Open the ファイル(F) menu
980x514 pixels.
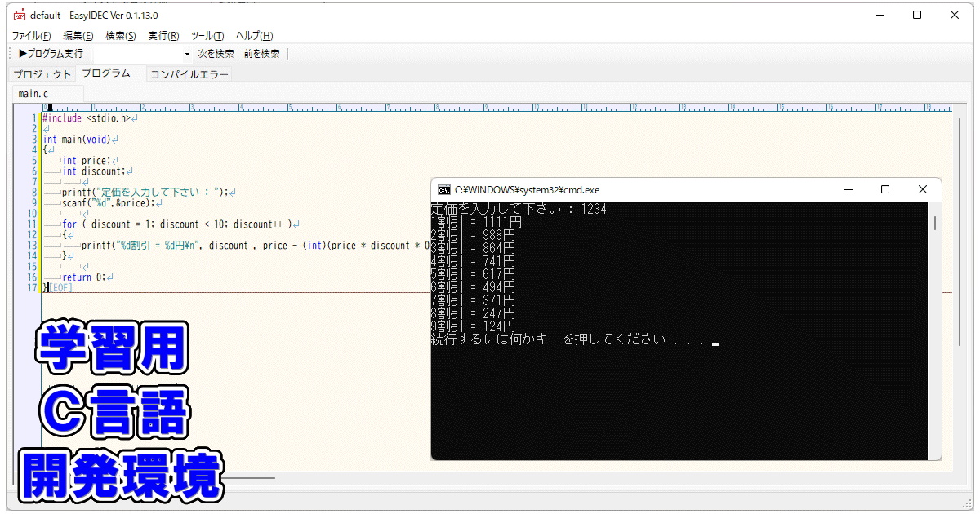tap(32, 36)
